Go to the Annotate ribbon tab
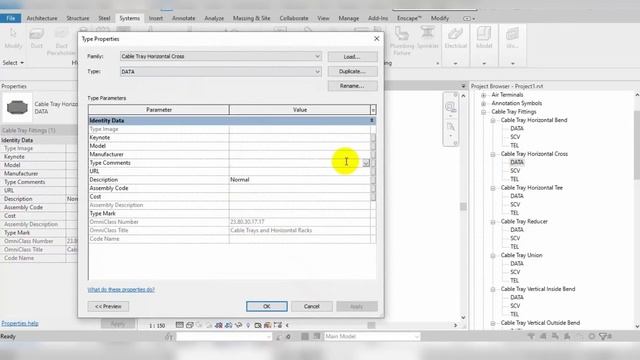The height and width of the screenshot is (360, 640). (183, 18)
